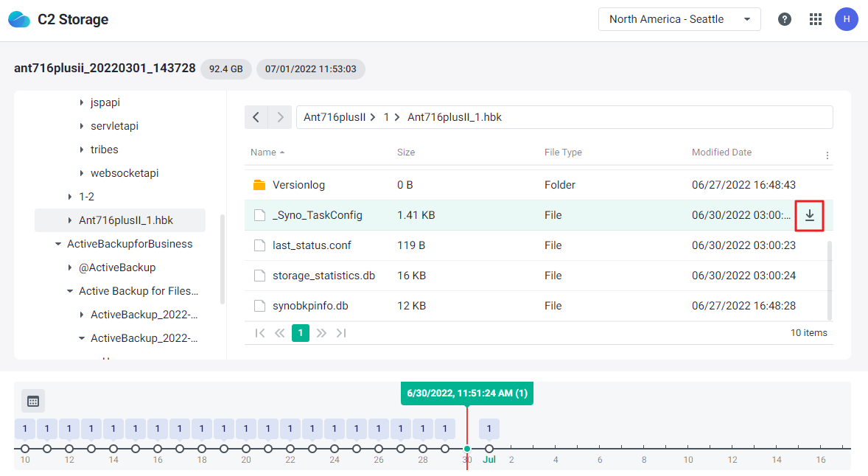Click the Versionlog folder icon
This screenshot has width=868, height=476.
coord(259,185)
